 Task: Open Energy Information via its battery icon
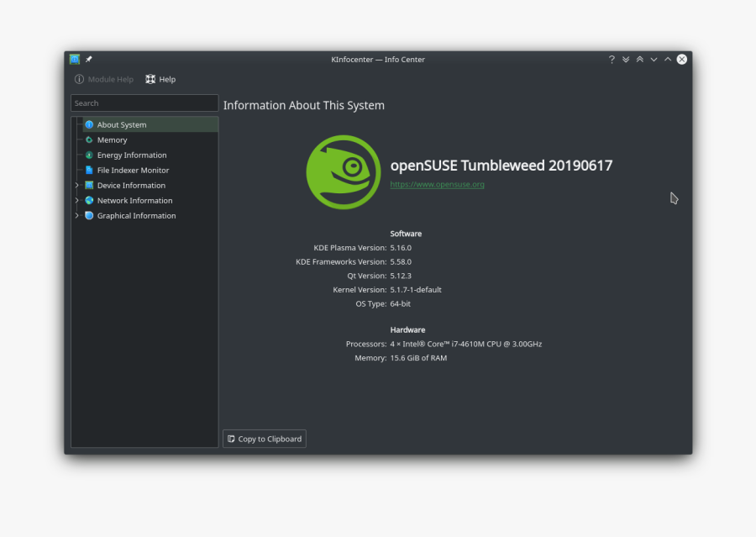pos(89,155)
